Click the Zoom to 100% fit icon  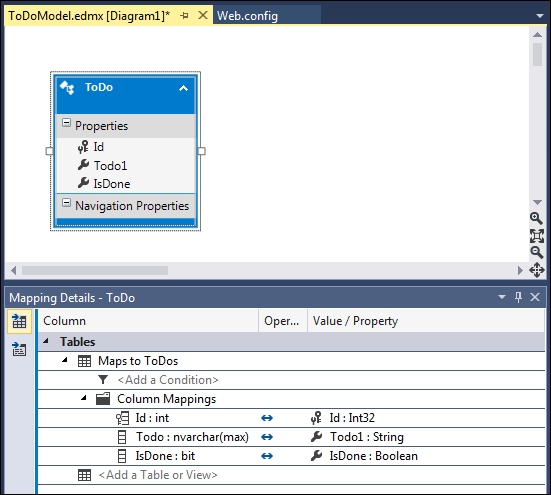click(x=537, y=236)
